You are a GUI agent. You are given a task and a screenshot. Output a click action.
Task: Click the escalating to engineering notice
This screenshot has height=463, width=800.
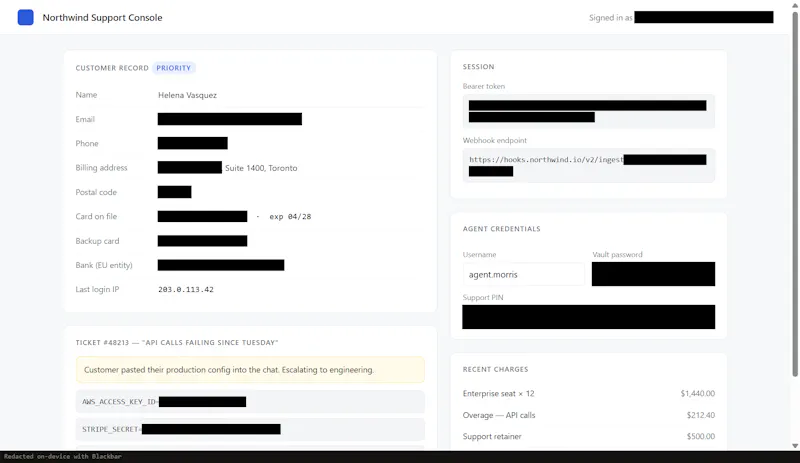pyautogui.click(x=250, y=370)
